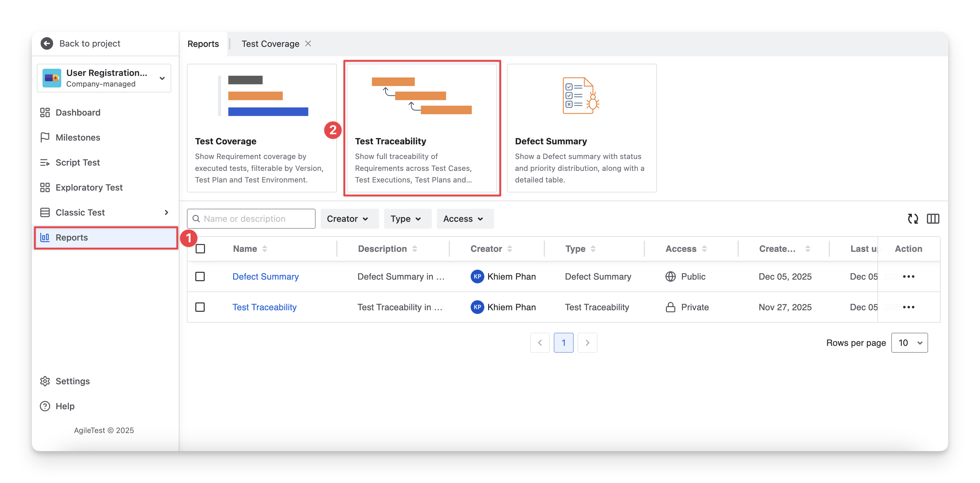Open the Dashboard sidebar item
The width and height of the screenshot is (980, 483).
[x=77, y=112]
